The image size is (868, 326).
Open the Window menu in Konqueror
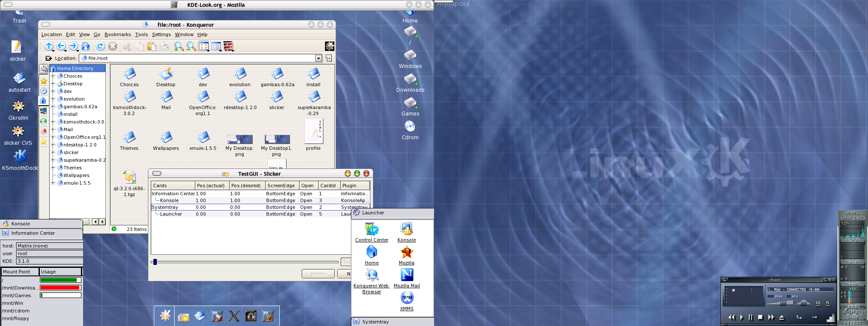tap(184, 35)
